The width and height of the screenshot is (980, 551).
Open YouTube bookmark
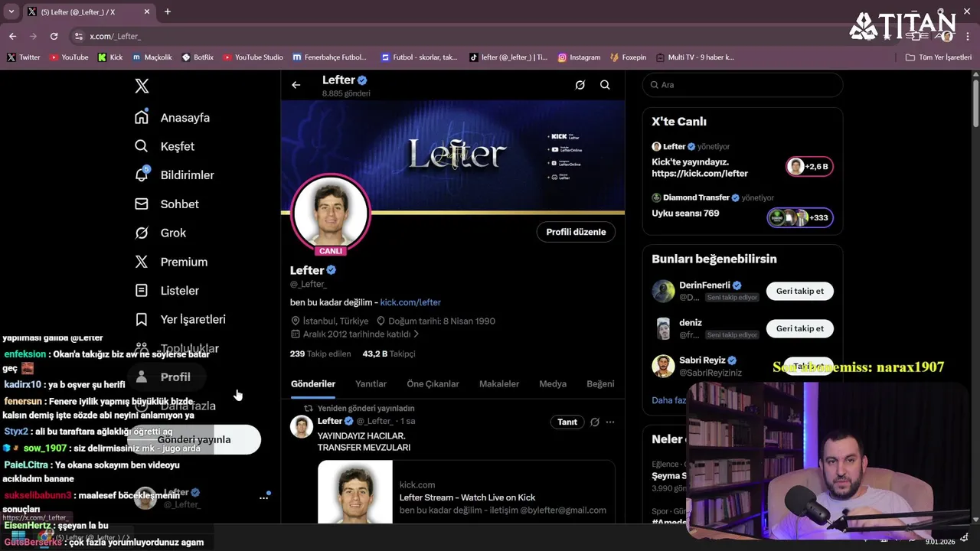pyautogui.click(x=69, y=57)
